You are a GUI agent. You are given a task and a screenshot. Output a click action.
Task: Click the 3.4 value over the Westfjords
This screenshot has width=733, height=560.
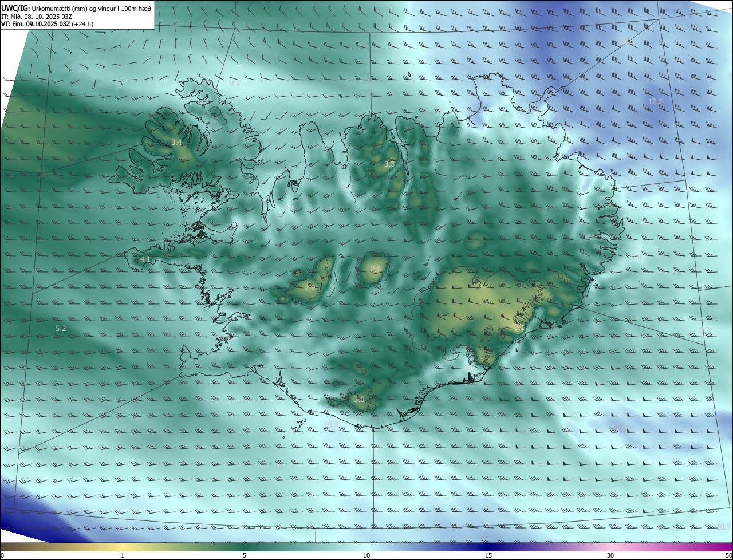pyautogui.click(x=176, y=142)
